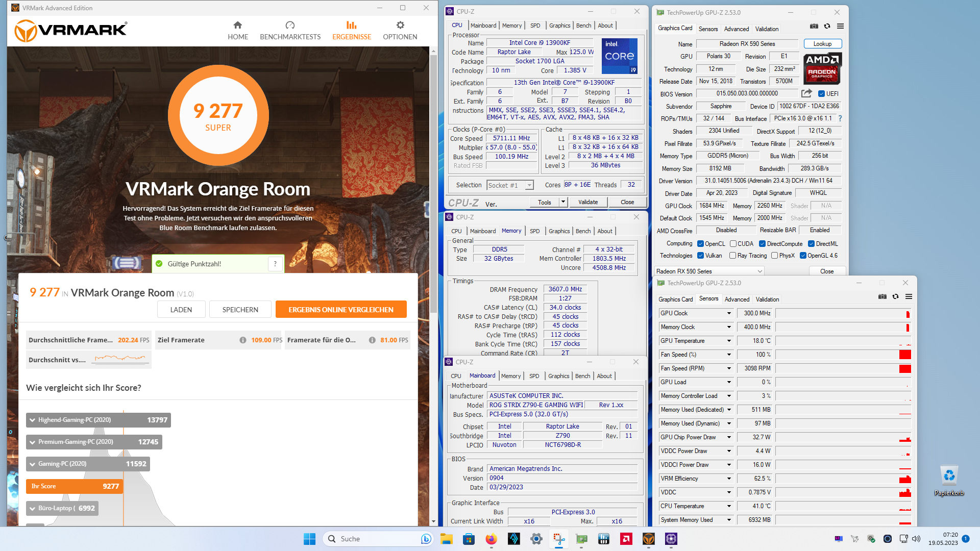Click Close button in top GPU-Z window
980x551 pixels.
826,271
